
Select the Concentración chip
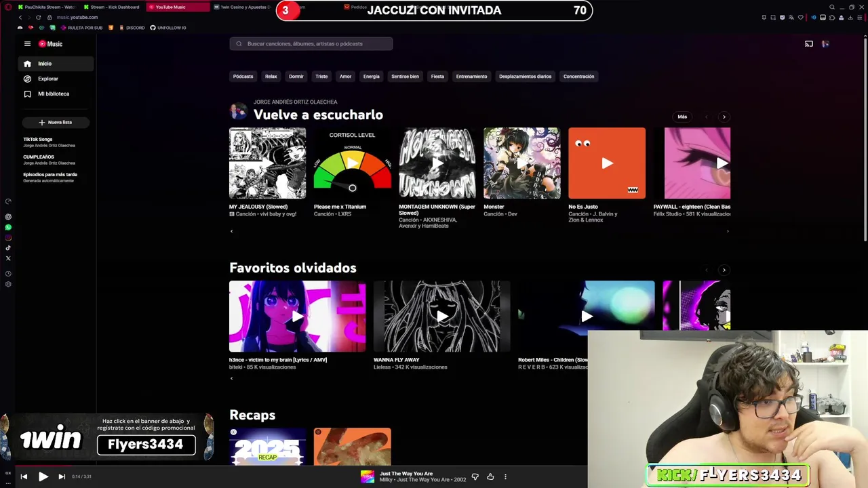pyautogui.click(x=578, y=77)
